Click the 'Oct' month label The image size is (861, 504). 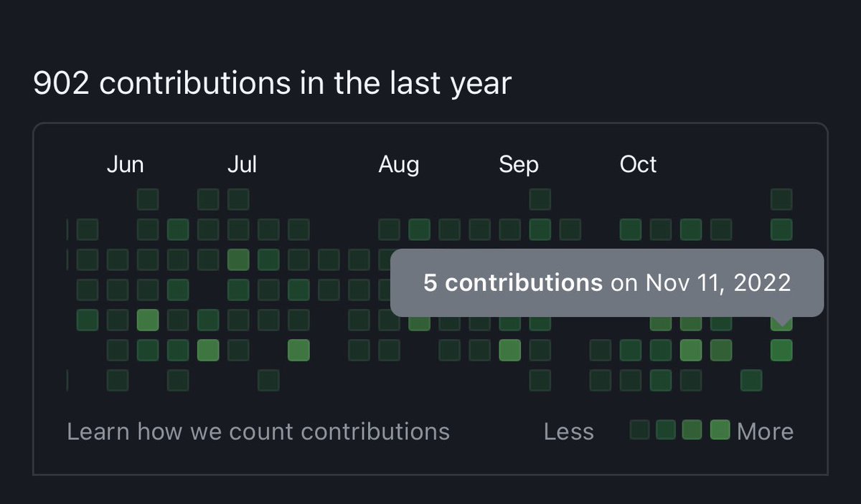coord(638,165)
